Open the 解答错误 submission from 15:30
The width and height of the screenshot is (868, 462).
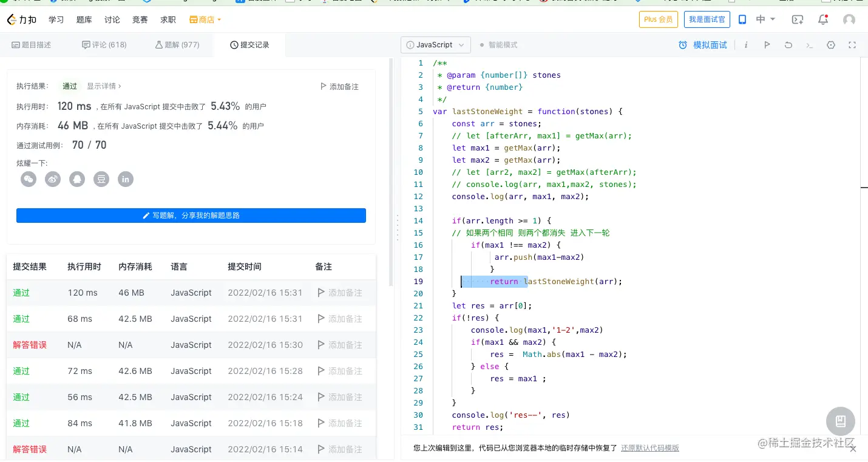(x=30, y=345)
